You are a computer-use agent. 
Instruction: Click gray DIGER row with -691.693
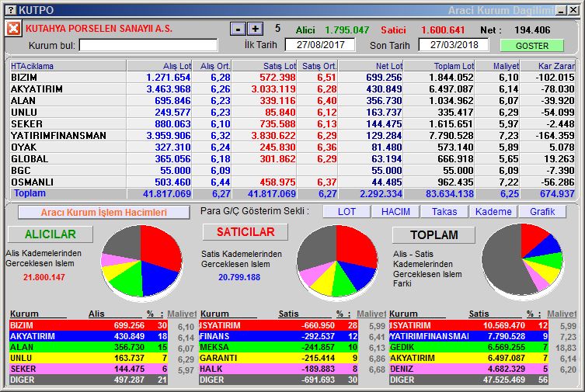pyautogui.click(x=279, y=380)
